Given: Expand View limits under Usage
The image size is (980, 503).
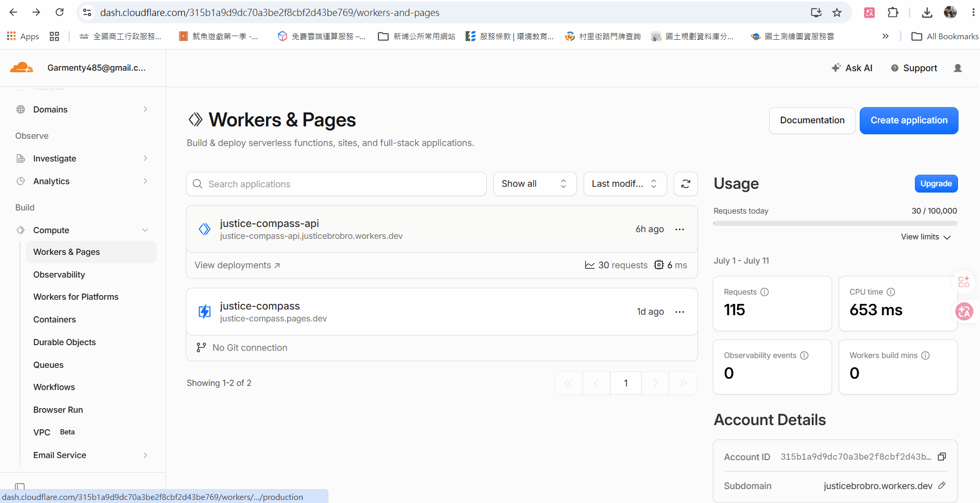Looking at the screenshot, I should coord(925,237).
